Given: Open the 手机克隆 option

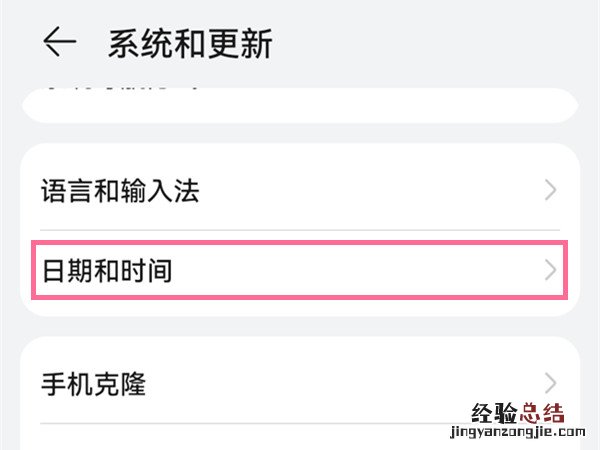Looking at the screenshot, I should tap(94, 383).
